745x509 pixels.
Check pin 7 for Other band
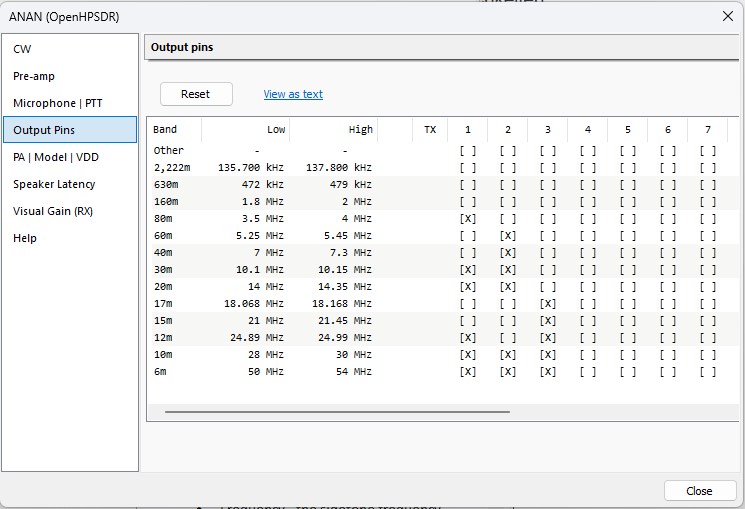(708, 151)
